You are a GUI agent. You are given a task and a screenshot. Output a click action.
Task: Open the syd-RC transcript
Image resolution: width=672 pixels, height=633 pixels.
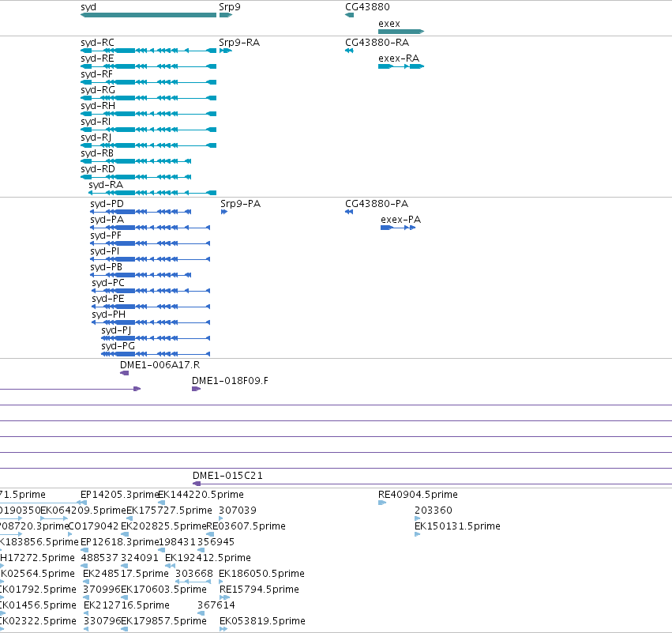tap(148, 51)
